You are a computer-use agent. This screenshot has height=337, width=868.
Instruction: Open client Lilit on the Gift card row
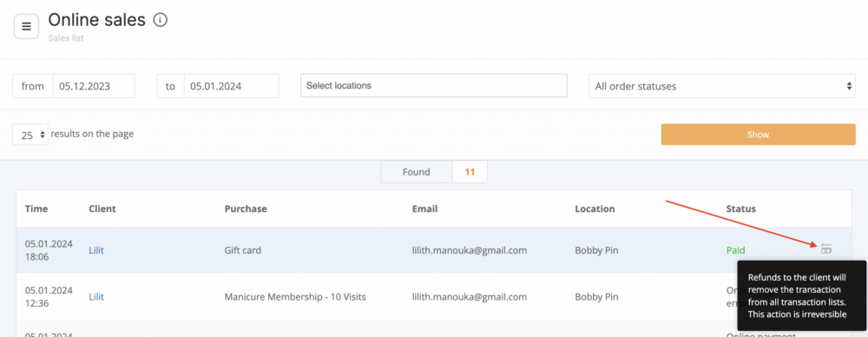coord(96,250)
